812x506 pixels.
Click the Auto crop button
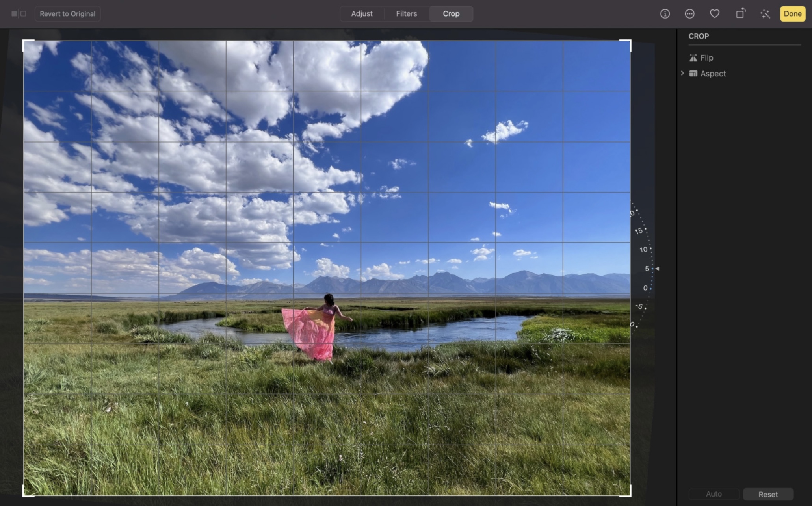click(x=714, y=494)
